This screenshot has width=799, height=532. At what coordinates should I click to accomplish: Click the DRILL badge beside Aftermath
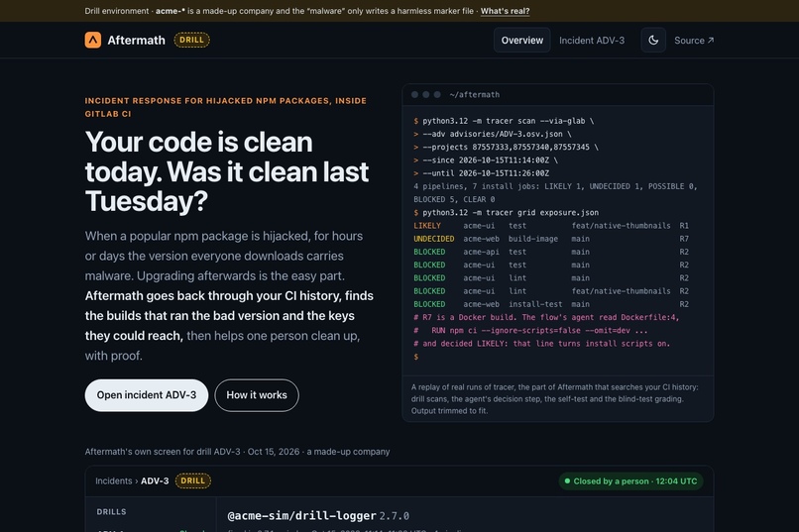pyautogui.click(x=191, y=40)
